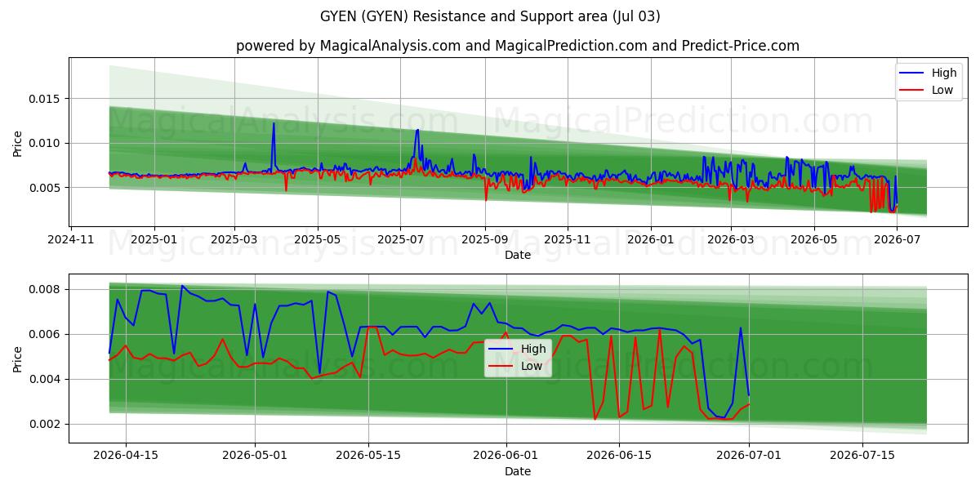The height and width of the screenshot is (490, 980).
Task: Click the bottom chart x-axis label 2026-06-01
Action: [507, 456]
